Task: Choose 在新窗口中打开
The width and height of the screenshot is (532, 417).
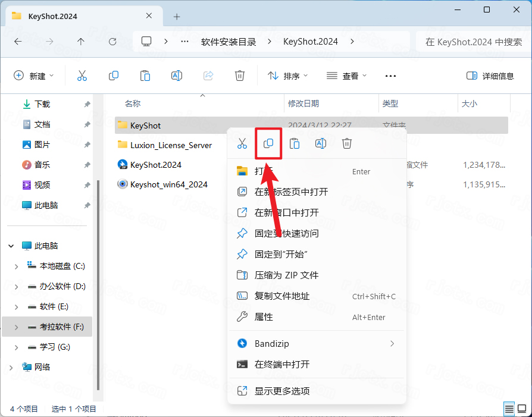Action: pyautogui.click(x=317, y=212)
